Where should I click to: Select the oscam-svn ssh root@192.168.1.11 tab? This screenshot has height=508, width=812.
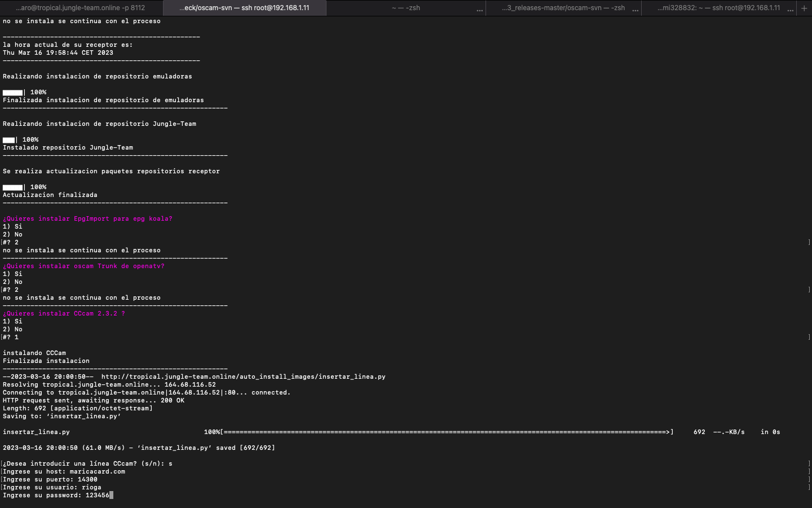[244, 8]
